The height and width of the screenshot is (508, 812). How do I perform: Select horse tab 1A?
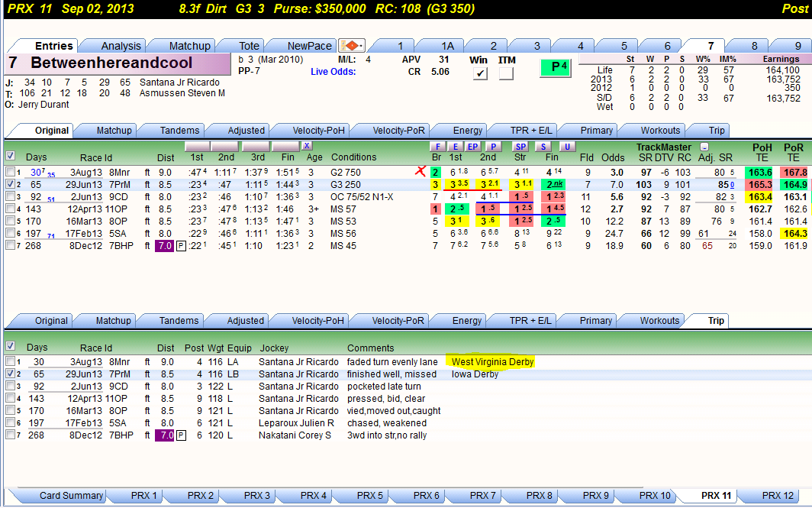447,46
